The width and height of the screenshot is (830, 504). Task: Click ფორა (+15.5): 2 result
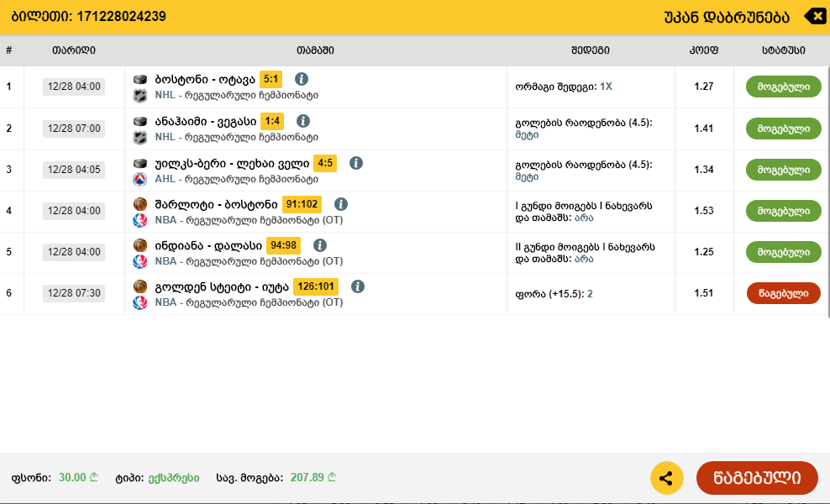(x=554, y=294)
